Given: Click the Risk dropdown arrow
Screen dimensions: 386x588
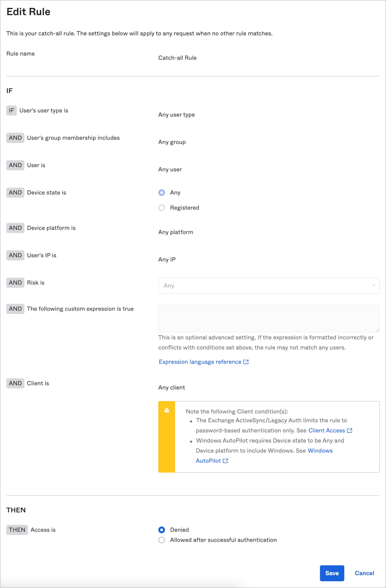Looking at the screenshot, I should tap(373, 285).
